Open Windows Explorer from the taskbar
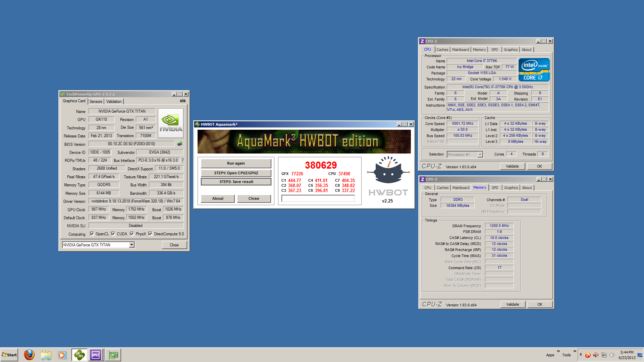 [x=46, y=355]
